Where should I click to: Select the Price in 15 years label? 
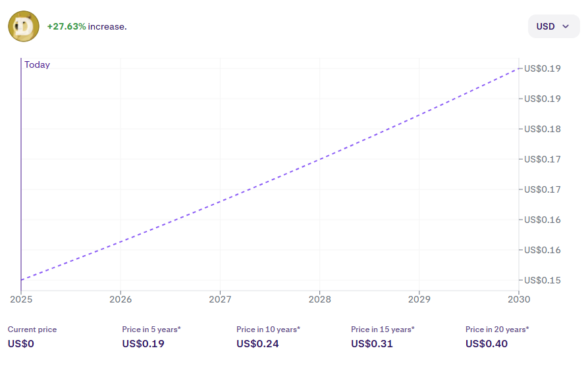click(383, 329)
